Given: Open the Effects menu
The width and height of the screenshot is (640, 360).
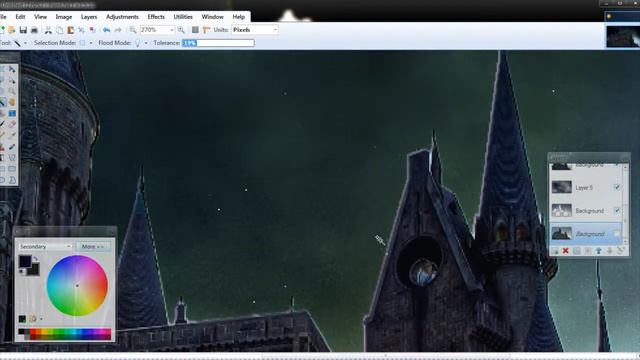Looking at the screenshot, I should pos(156,17).
